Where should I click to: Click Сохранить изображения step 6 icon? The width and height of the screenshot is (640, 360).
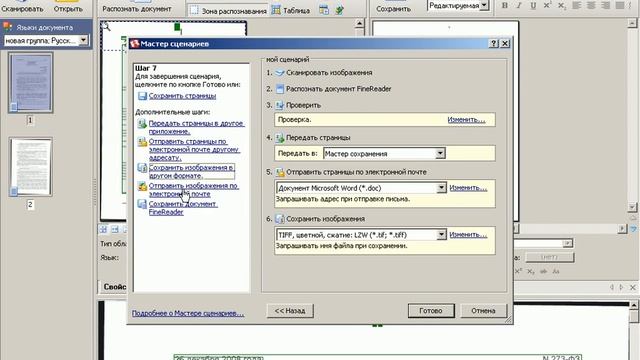280,219
